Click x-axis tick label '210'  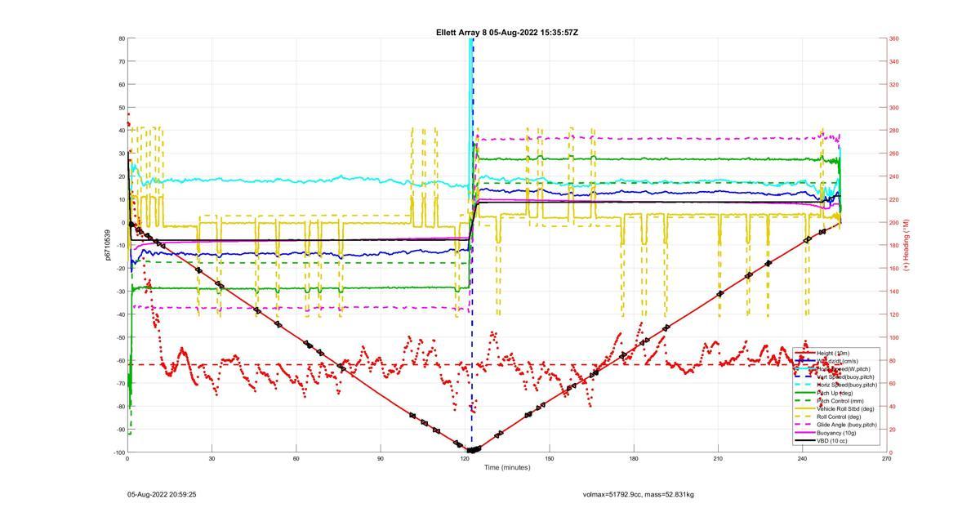[x=718, y=459]
